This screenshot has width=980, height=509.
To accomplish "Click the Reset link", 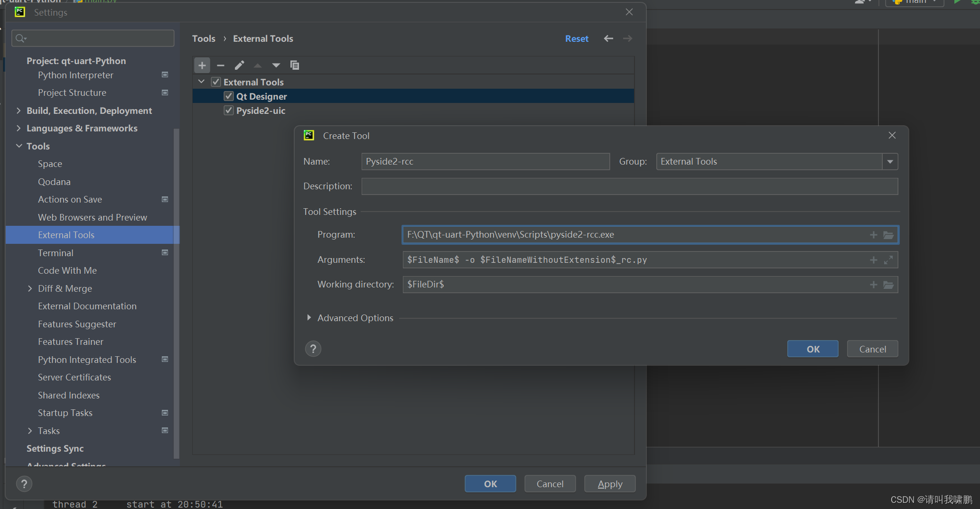I will (576, 39).
